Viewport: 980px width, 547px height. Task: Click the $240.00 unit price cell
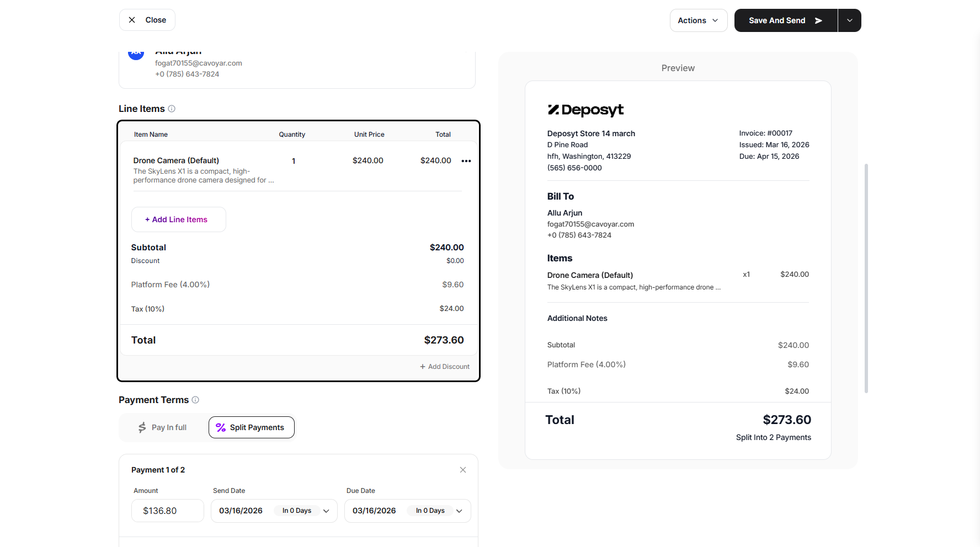click(368, 160)
